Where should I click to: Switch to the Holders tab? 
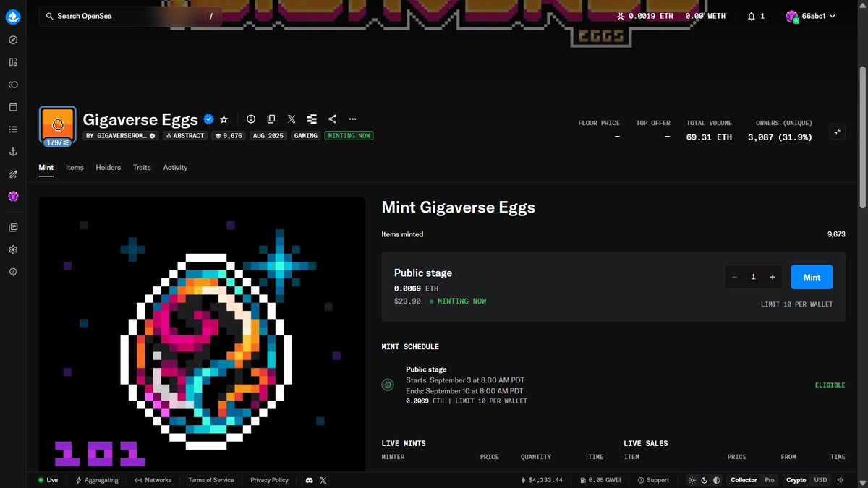pyautogui.click(x=109, y=167)
